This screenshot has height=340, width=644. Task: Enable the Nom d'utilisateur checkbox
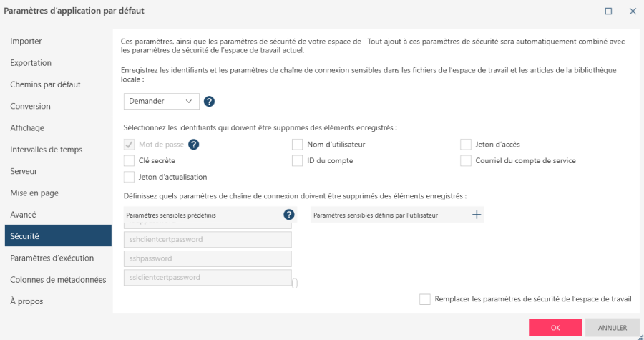click(298, 144)
